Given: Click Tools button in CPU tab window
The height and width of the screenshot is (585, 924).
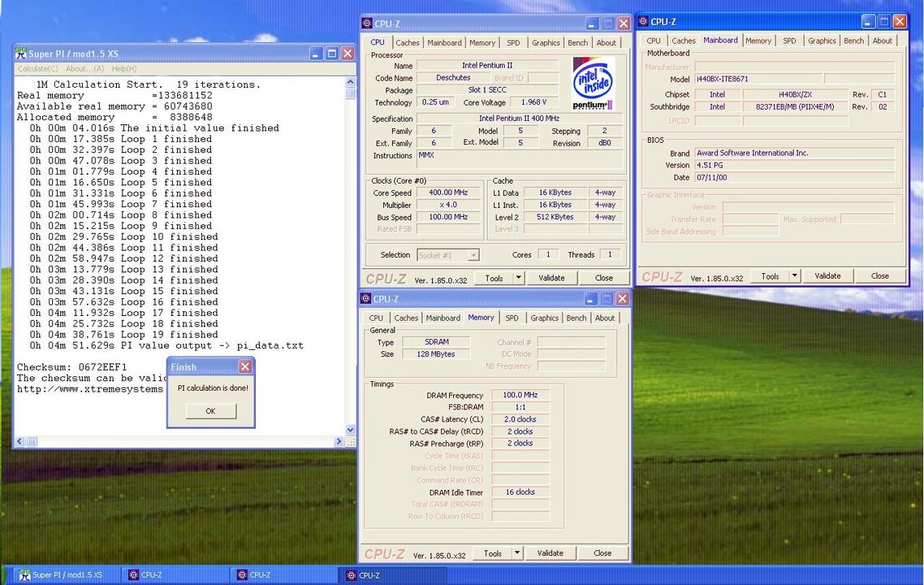Looking at the screenshot, I should click(x=494, y=278).
